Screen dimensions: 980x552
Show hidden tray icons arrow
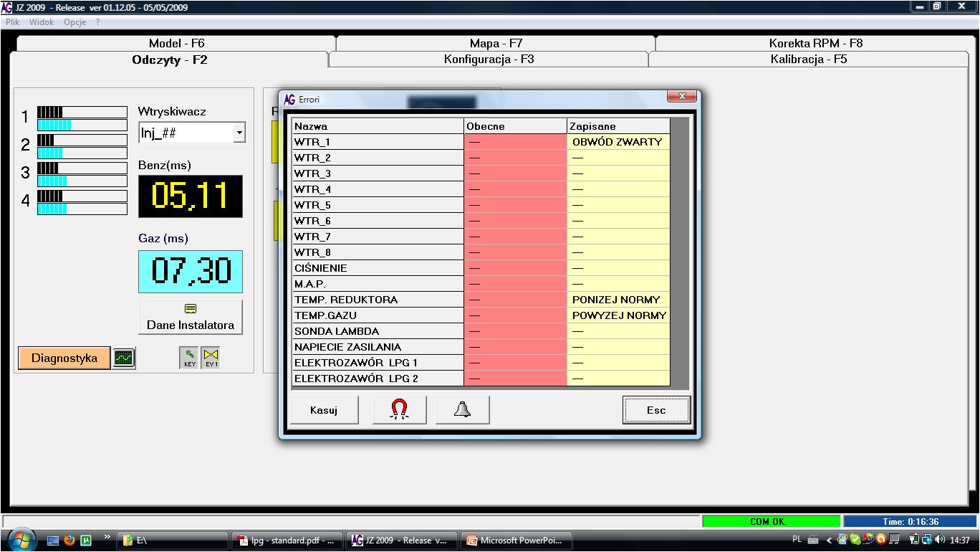(829, 540)
